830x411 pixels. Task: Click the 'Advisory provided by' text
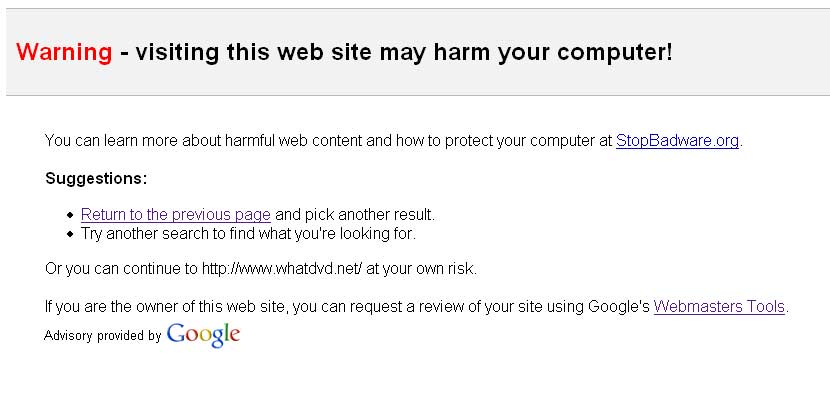(102, 336)
